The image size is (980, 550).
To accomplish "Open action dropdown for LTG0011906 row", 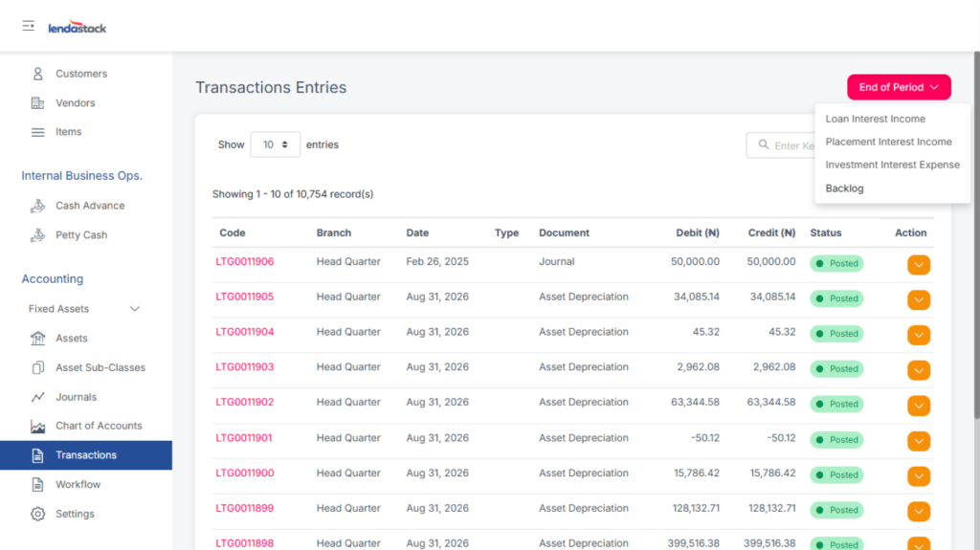I will (918, 265).
